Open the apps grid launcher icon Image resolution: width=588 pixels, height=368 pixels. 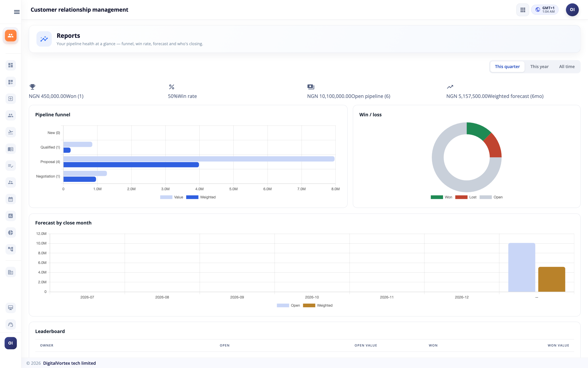coord(523,10)
